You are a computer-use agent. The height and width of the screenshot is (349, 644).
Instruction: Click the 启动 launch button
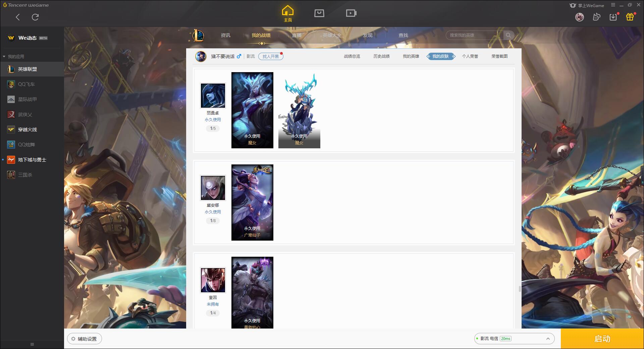(x=602, y=339)
